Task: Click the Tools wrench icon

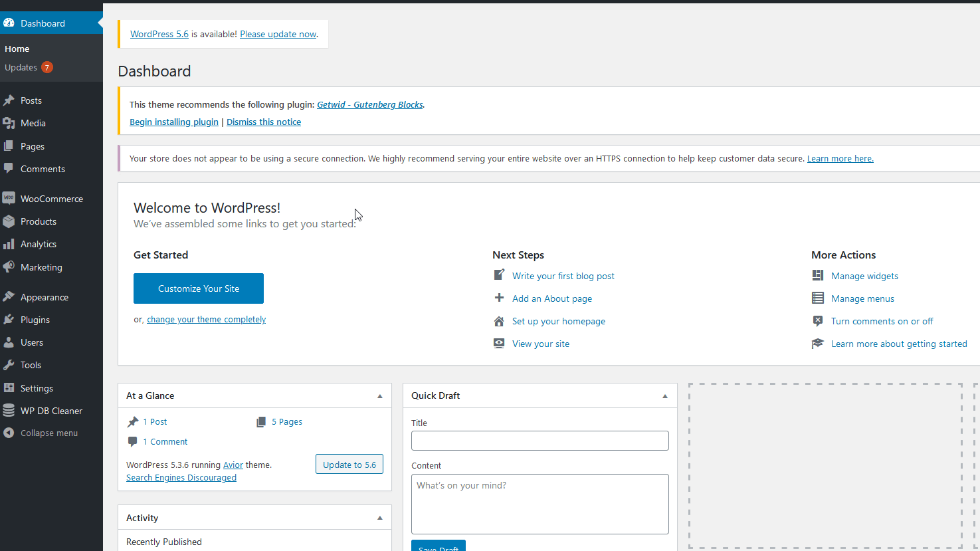Action: pos(9,365)
